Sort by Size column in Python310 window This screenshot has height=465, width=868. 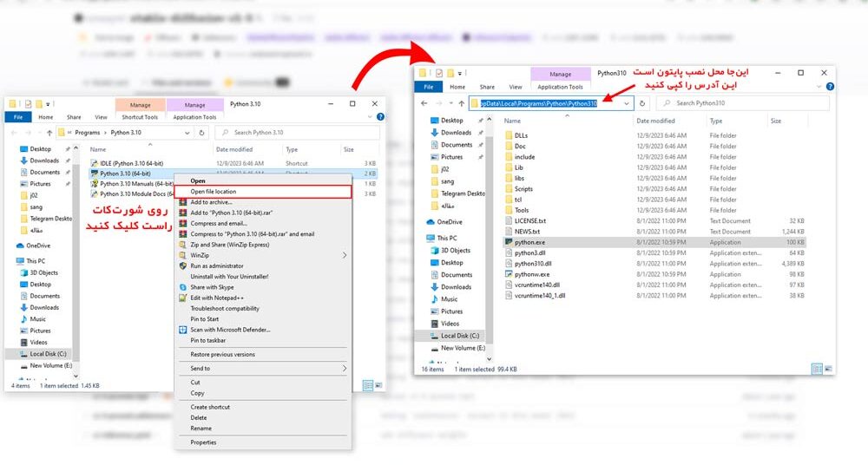(x=775, y=121)
